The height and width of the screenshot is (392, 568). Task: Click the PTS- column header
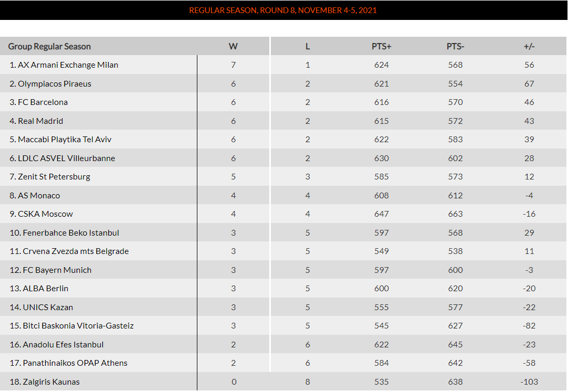[x=455, y=46]
